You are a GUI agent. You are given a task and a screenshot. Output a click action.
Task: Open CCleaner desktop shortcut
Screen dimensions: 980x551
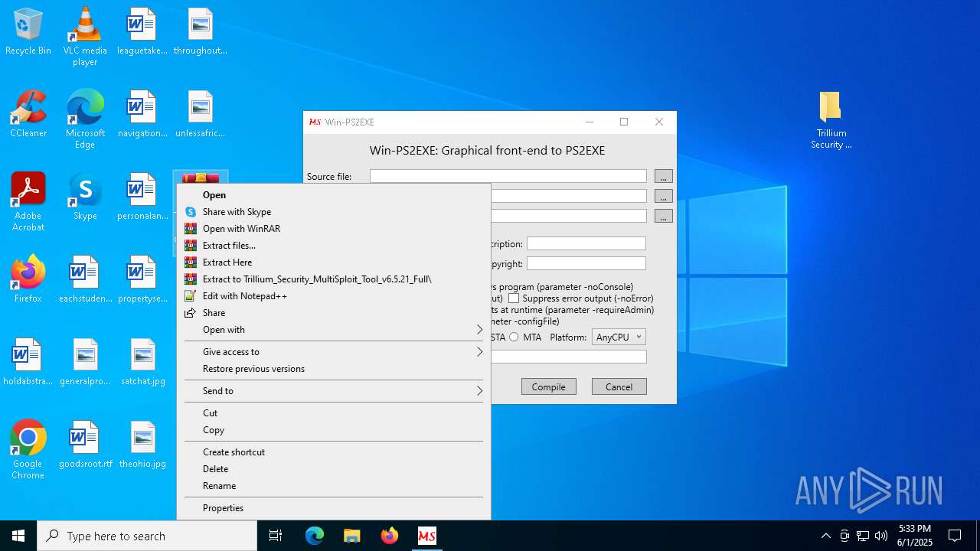(28, 115)
